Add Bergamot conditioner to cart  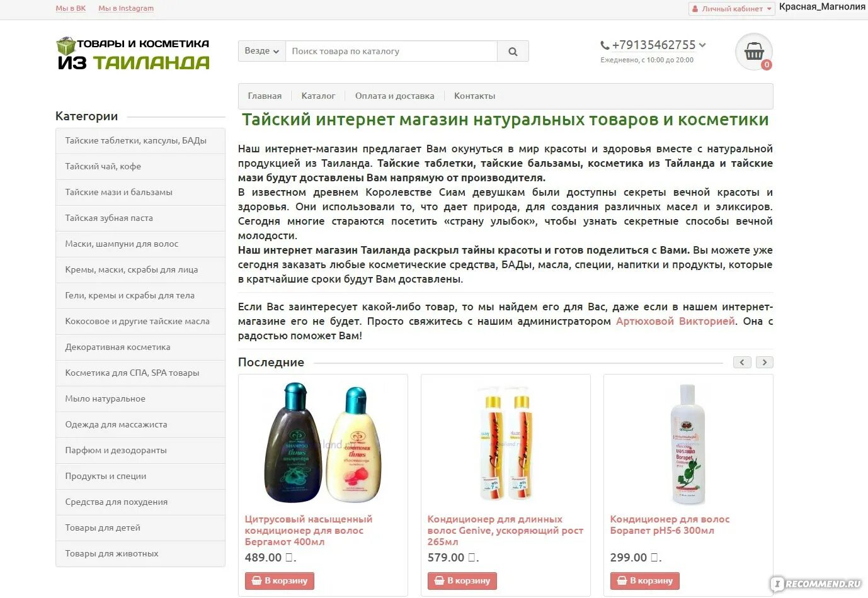(279, 581)
